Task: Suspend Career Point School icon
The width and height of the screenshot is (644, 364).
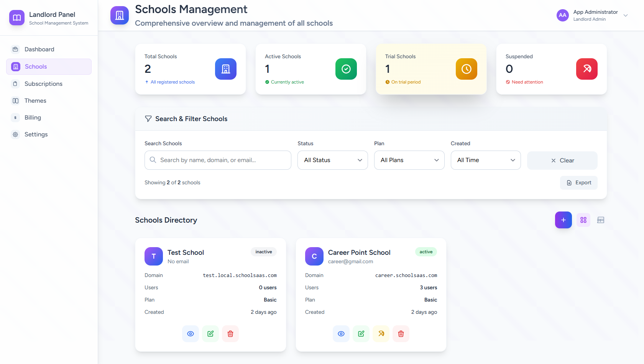Action: tap(381, 334)
